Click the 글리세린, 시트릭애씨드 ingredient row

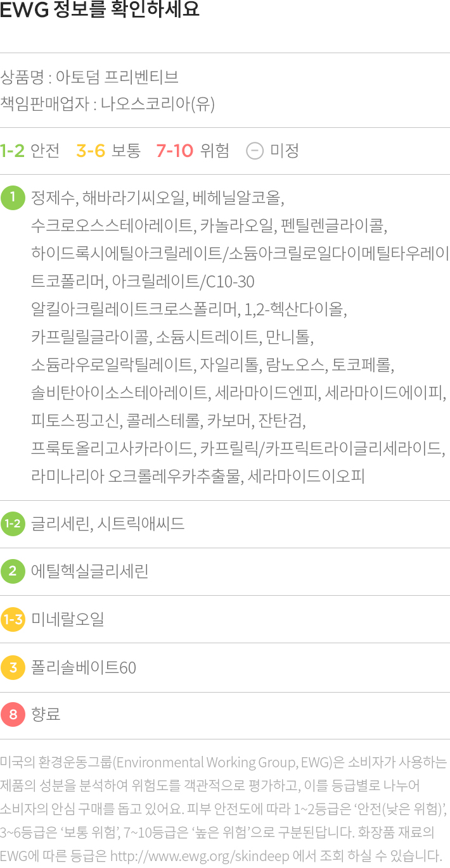point(108,524)
